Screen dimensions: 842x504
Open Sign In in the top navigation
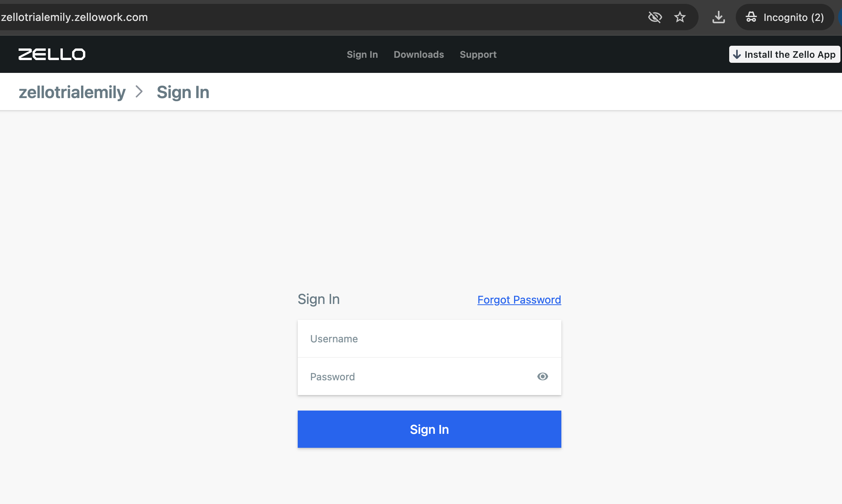(362, 54)
